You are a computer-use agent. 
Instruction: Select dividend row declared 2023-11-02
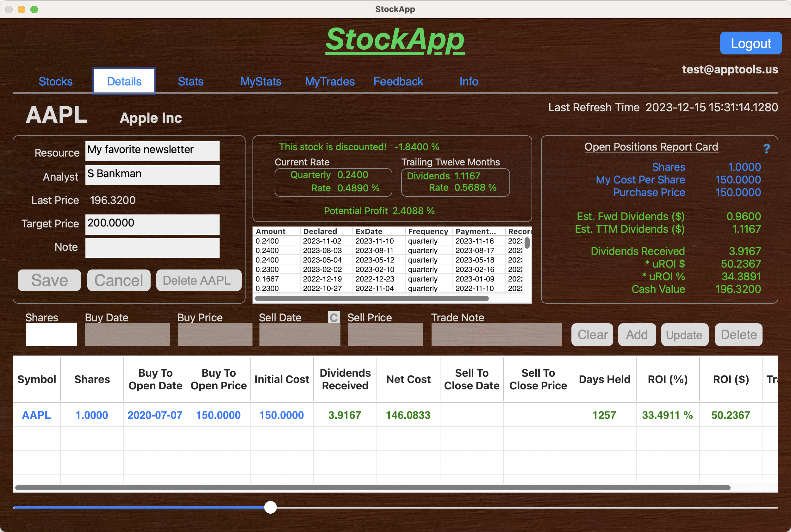[388, 241]
